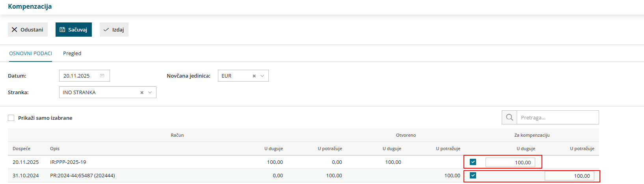Click the Dospeće column header
This screenshot has width=644, height=184.
pyautogui.click(x=21, y=149)
